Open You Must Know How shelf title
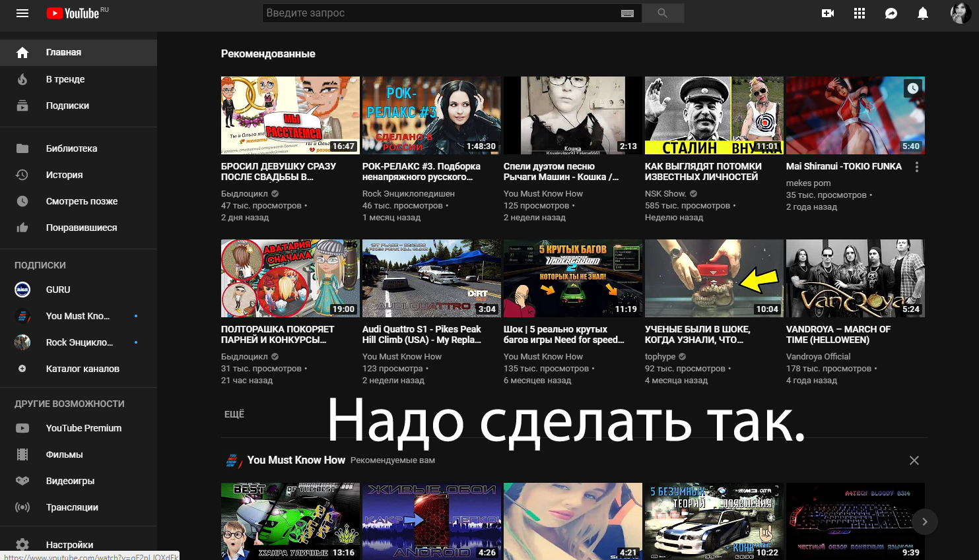 point(296,460)
